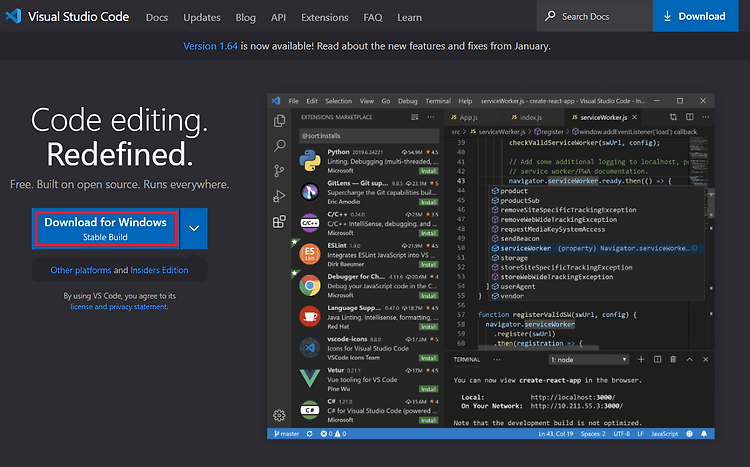The image size is (750, 467).
Task: Click the JavaScript language mode status
Action: [x=664, y=434]
